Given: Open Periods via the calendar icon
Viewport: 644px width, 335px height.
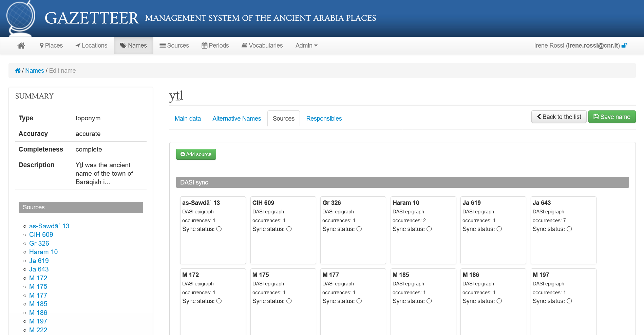Looking at the screenshot, I should pos(204,45).
